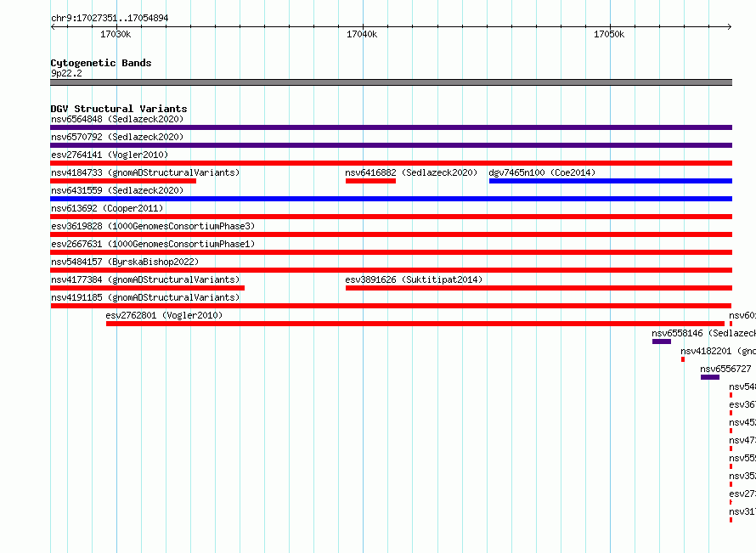Click the red bar under esv3619828 (1000GenomesConsortiumPhase3)
756x553 pixels.
point(391,234)
